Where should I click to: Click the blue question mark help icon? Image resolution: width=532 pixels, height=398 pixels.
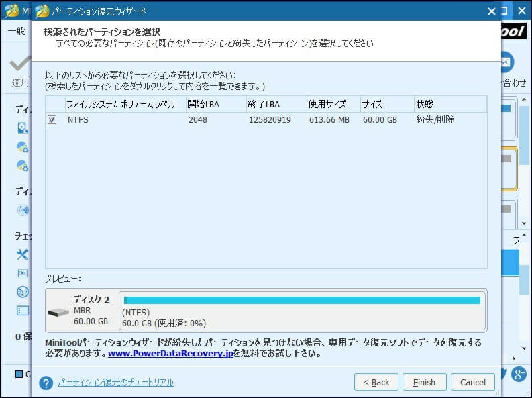[46, 383]
